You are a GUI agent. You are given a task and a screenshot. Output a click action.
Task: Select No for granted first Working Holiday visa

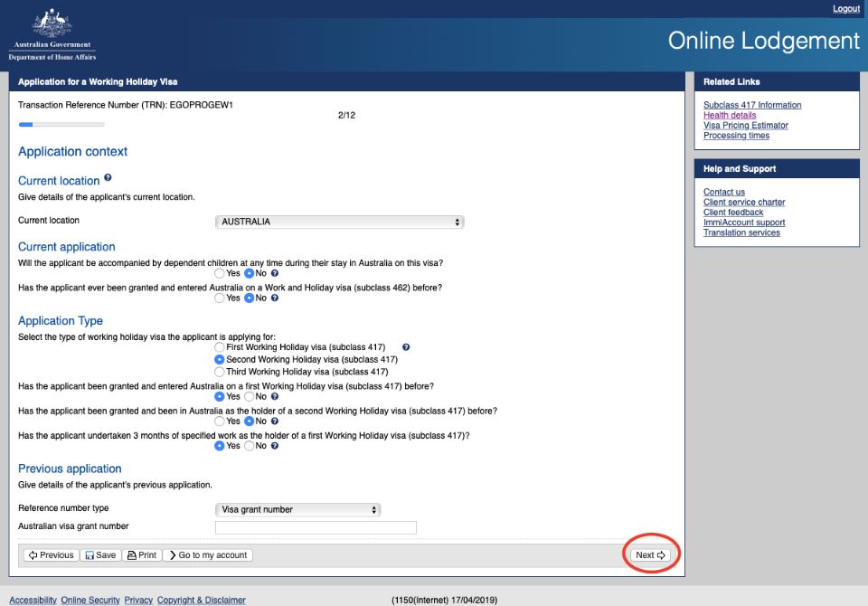(250, 397)
